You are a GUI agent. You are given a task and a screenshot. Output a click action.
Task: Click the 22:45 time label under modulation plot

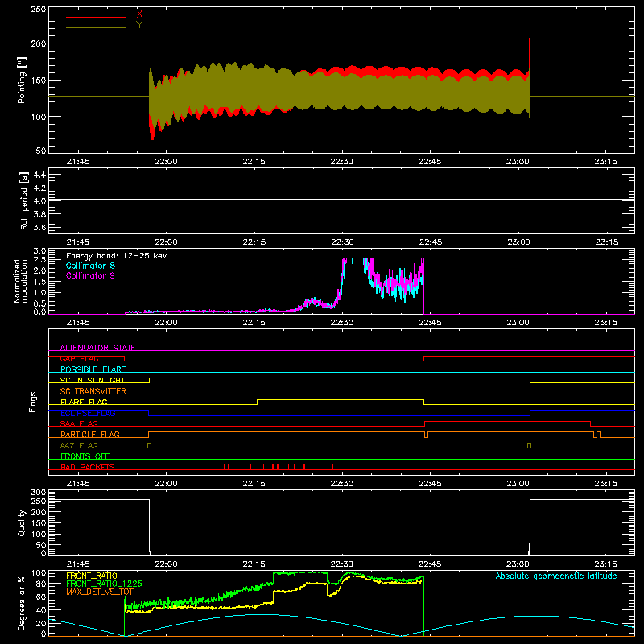click(430, 323)
